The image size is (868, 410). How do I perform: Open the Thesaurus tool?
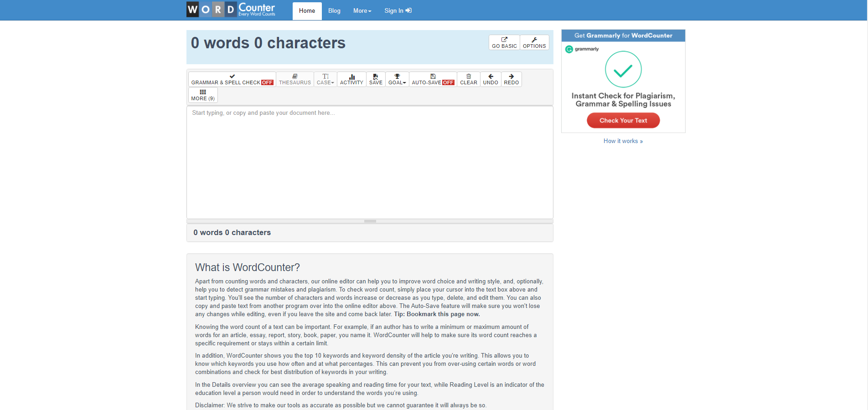tap(294, 79)
